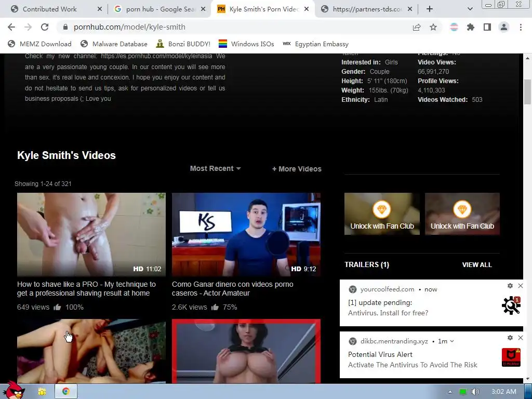Open the striped flag extension icon
This screenshot has height=399, width=532.
tap(454, 27)
